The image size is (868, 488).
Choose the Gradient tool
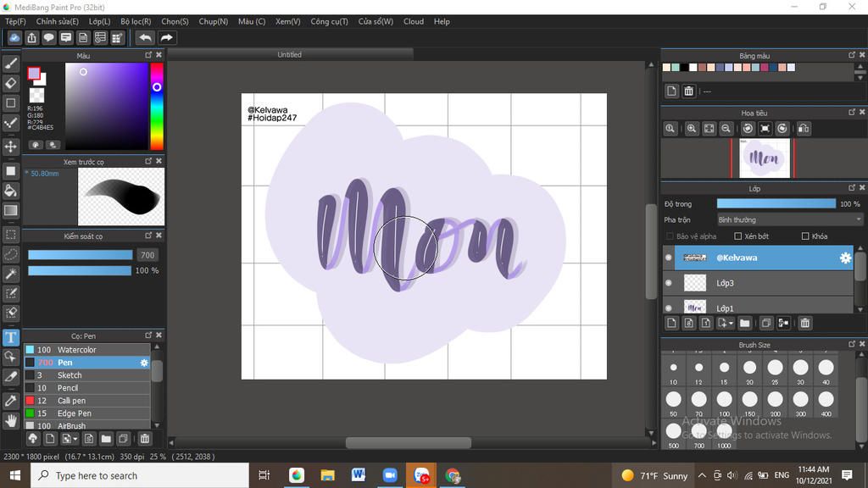[x=10, y=210]
